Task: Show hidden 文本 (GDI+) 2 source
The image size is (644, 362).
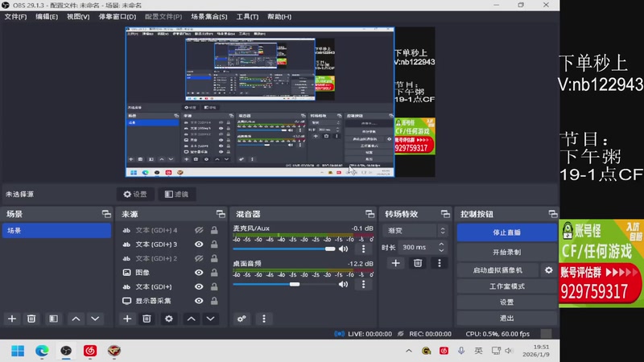Action: [x=199, y=258]
